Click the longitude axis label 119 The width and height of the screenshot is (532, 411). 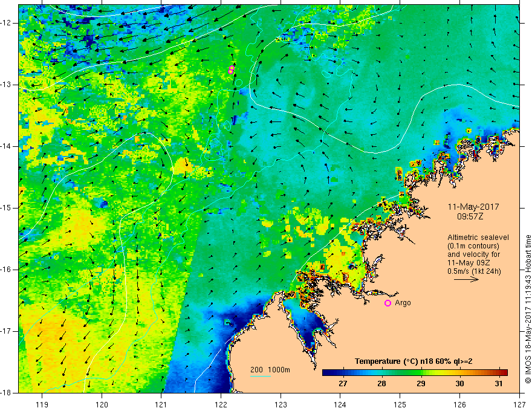[42, 404]
